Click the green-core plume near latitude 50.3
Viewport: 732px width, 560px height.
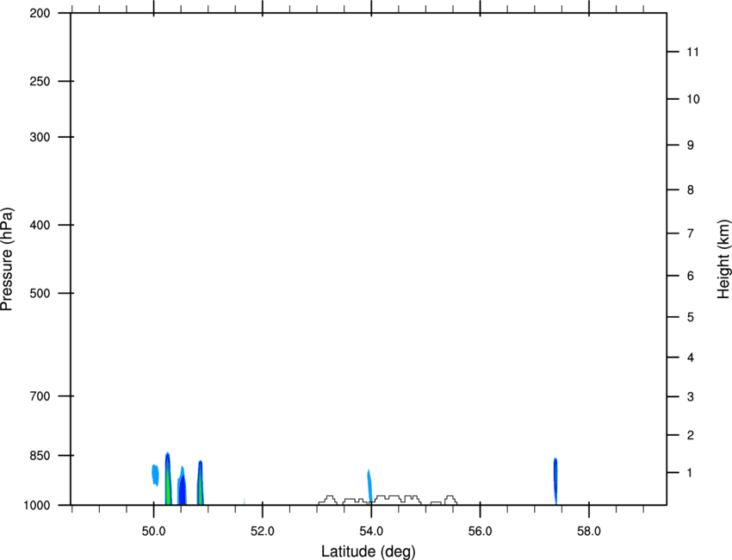tap(168, 479)
